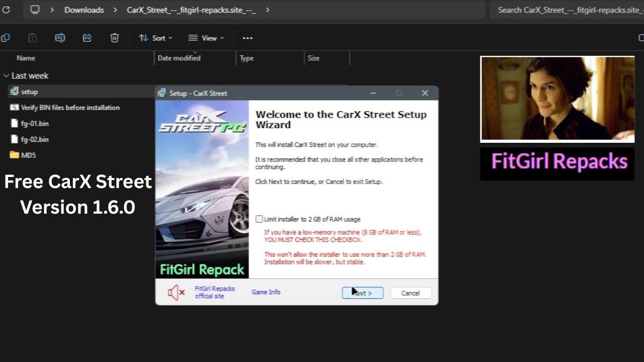Minimize the Setup - CarX Street window

[373, 93]
